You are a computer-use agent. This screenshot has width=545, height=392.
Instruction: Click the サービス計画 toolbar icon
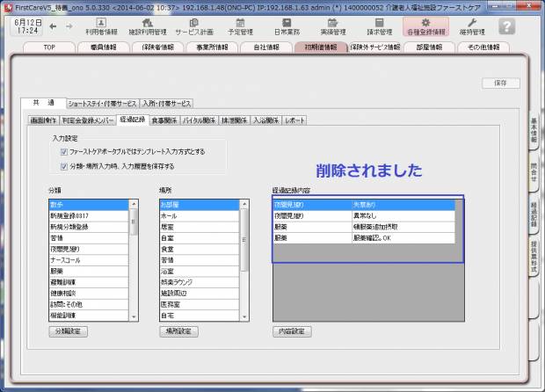tap(193, 25)
